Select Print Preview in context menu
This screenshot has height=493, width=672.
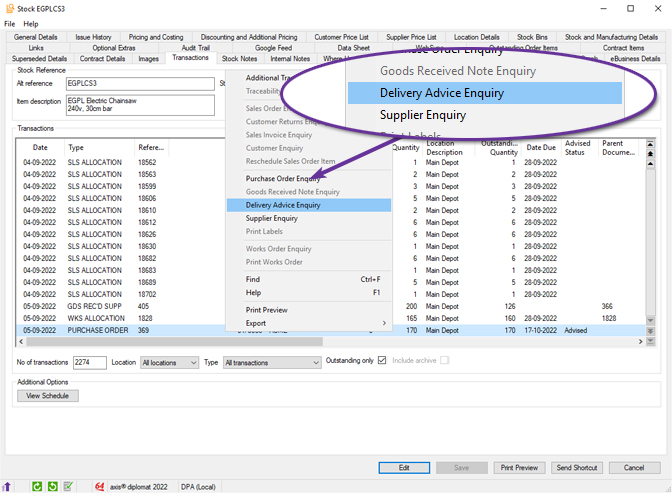309,310
